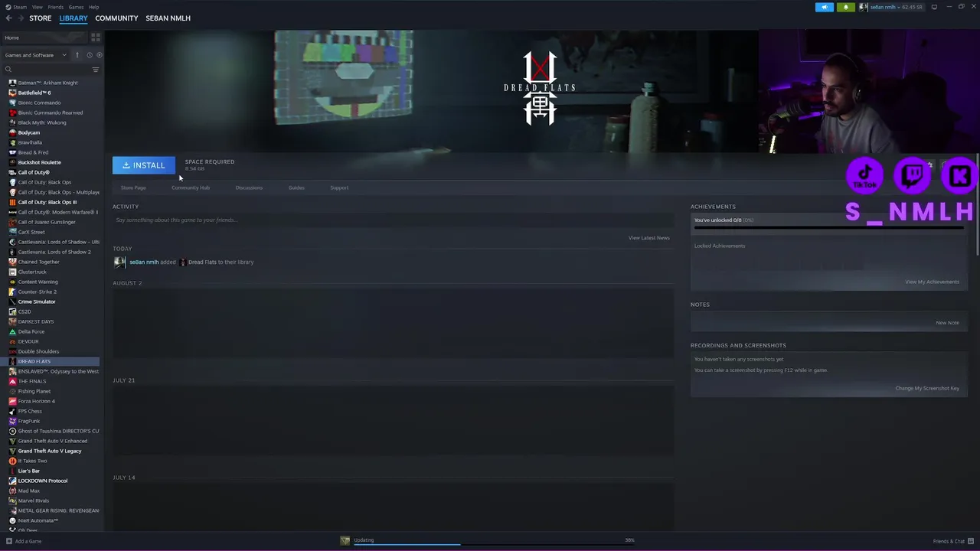Open the Friends menu
980x551 pixels.
56,7
